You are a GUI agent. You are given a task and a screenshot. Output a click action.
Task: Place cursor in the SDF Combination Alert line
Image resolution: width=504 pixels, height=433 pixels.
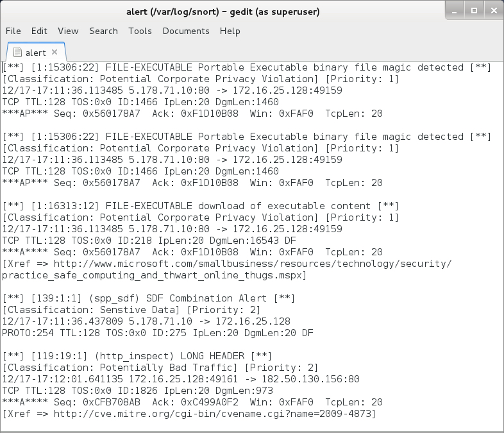point(149,298)
